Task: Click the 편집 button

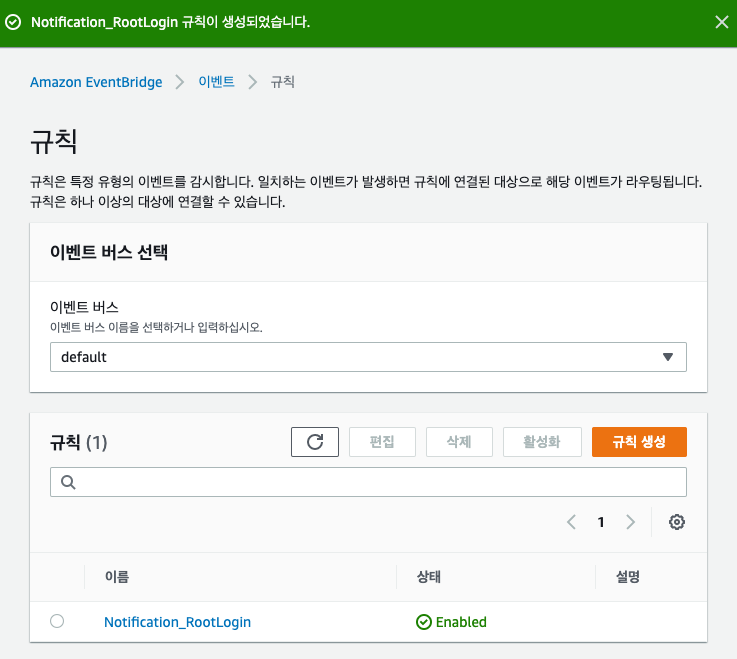Action: [382, 442]
